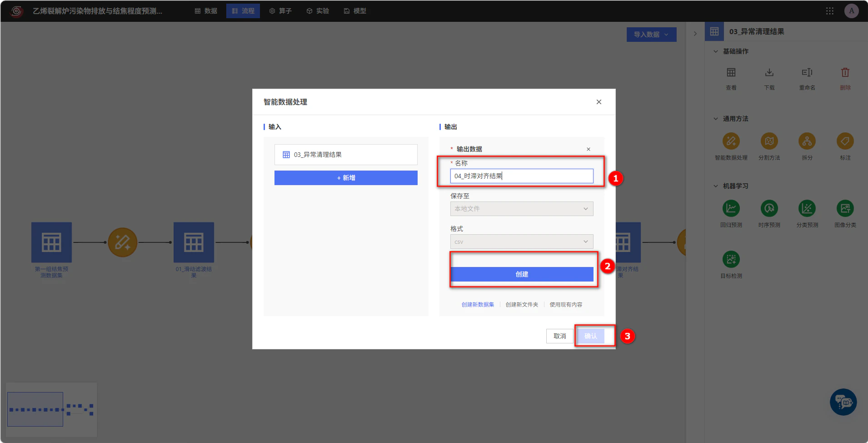Open 智能数据处理 tool in side panel

point(731,141)
